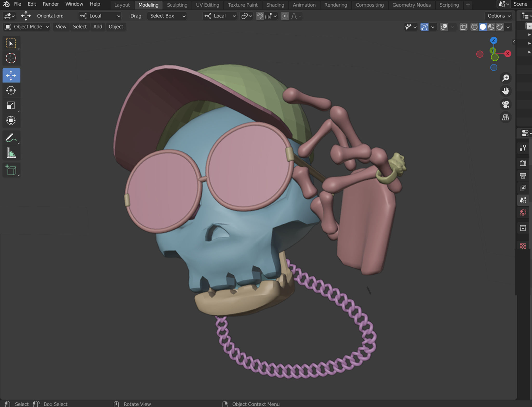The width and height of the screenshot is (532, 407).
Task: Toggle the camera view icon
Action: (x=506, y=104)
